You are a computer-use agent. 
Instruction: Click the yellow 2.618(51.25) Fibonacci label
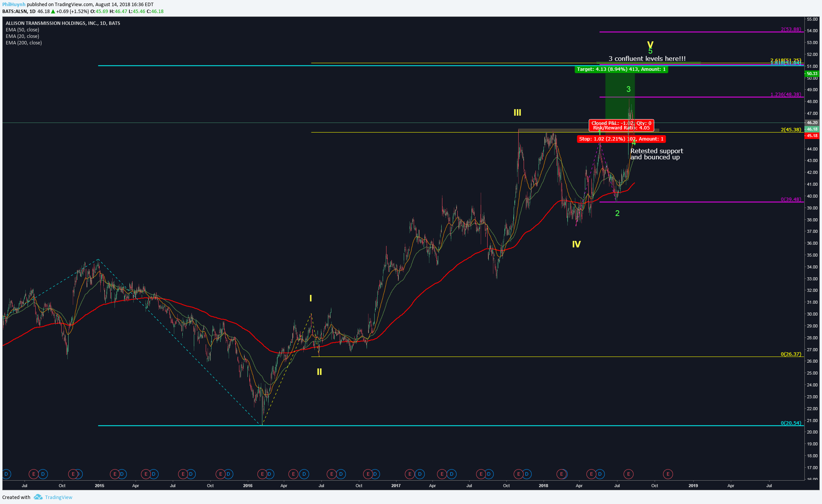click(786, 60)
